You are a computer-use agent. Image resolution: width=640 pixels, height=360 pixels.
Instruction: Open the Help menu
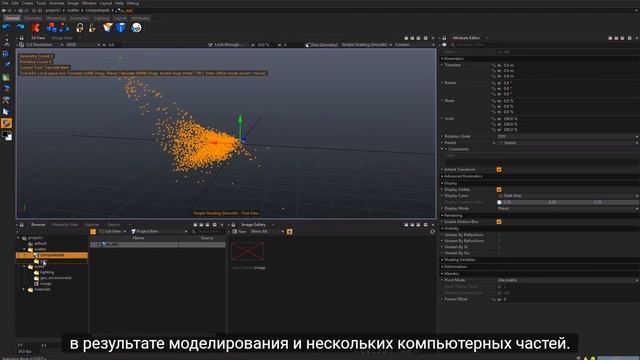[119, 3]
